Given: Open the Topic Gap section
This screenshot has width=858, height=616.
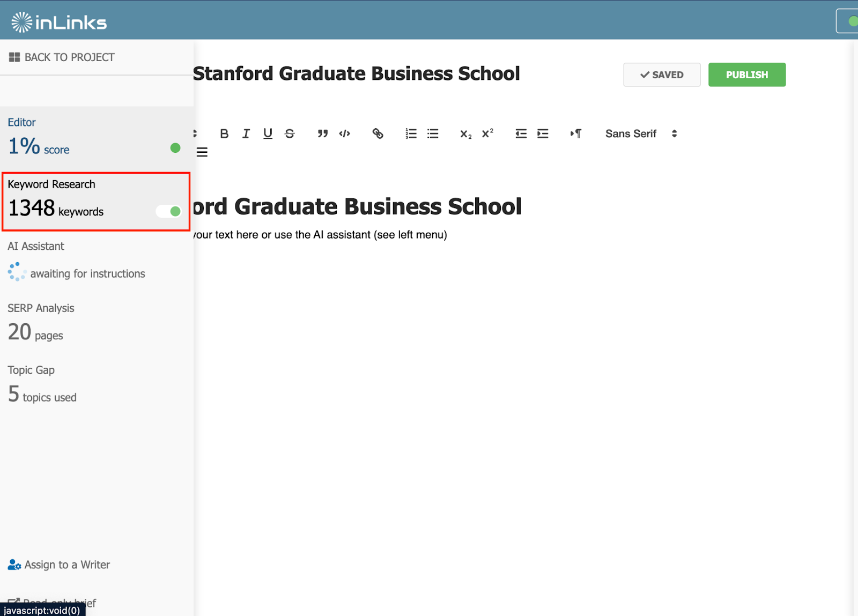Looking at the screenshot, I should pos(97,385).
